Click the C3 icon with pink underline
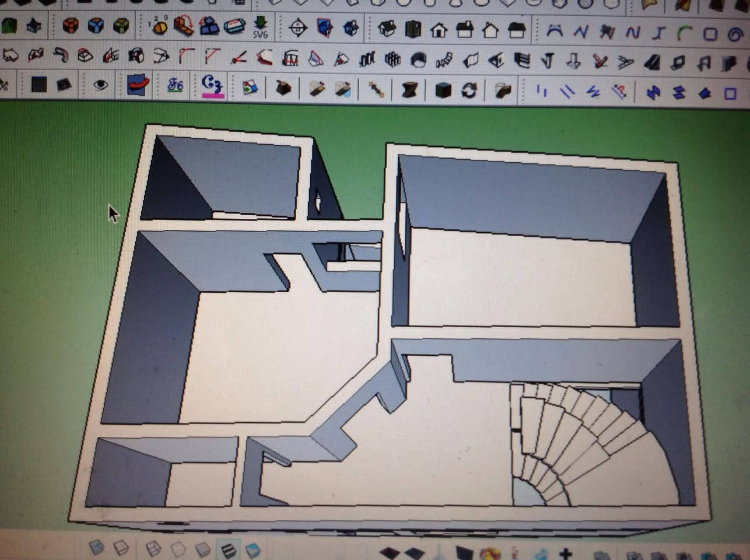 tap(212, 86)
